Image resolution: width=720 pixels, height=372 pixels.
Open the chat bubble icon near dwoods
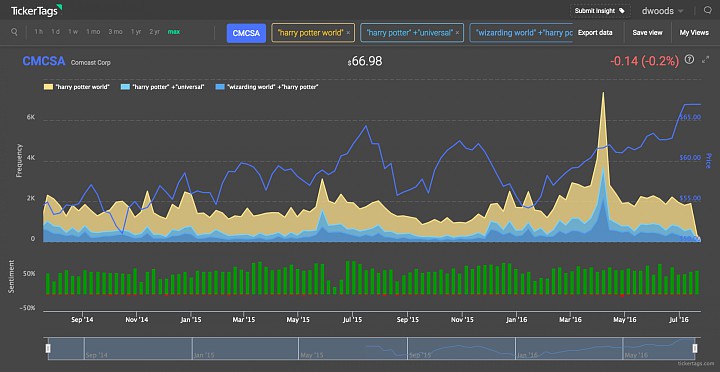(x=707, y=11)
